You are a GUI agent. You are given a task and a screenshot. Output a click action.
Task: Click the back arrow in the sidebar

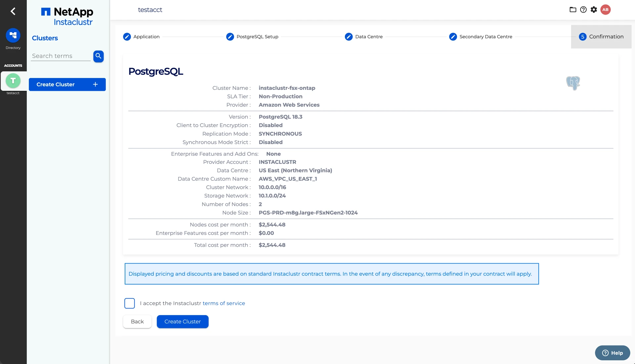13,11
